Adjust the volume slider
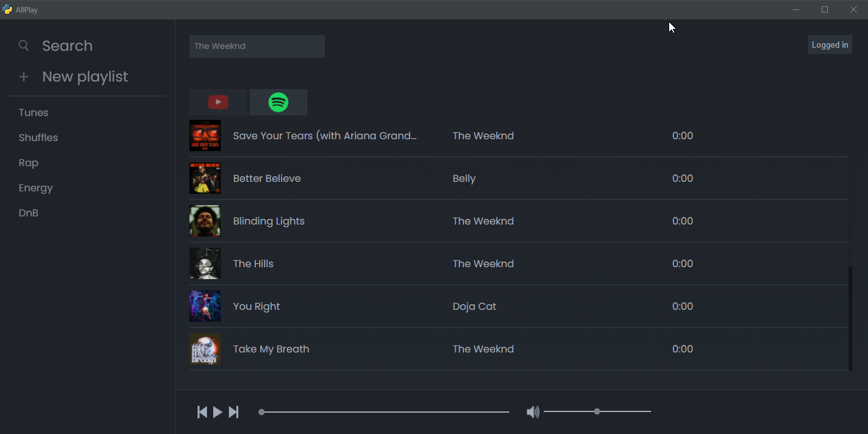 click(597, 411)
